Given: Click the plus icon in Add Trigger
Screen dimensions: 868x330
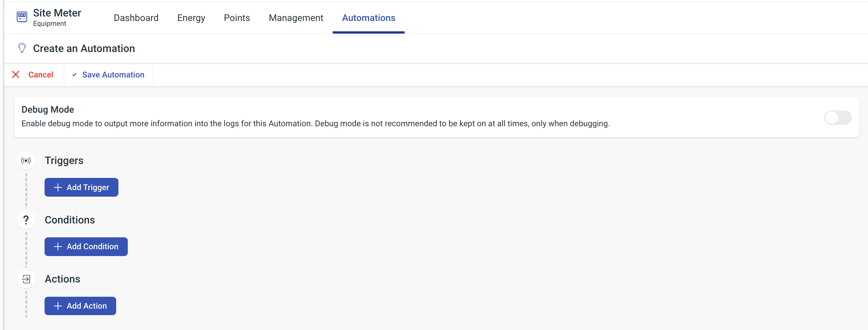Looking at the screenshot, I should click(58, 187).
